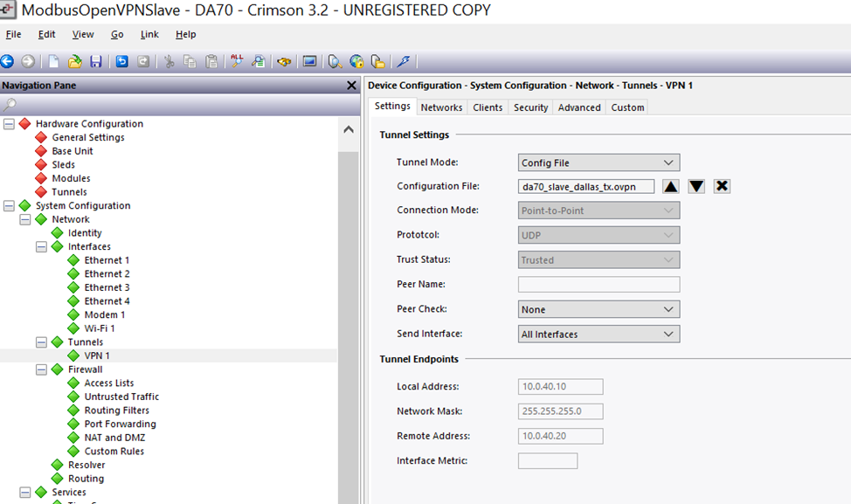Collapse the Services tree node
851x504 pixels.
(x=25, y=492)
